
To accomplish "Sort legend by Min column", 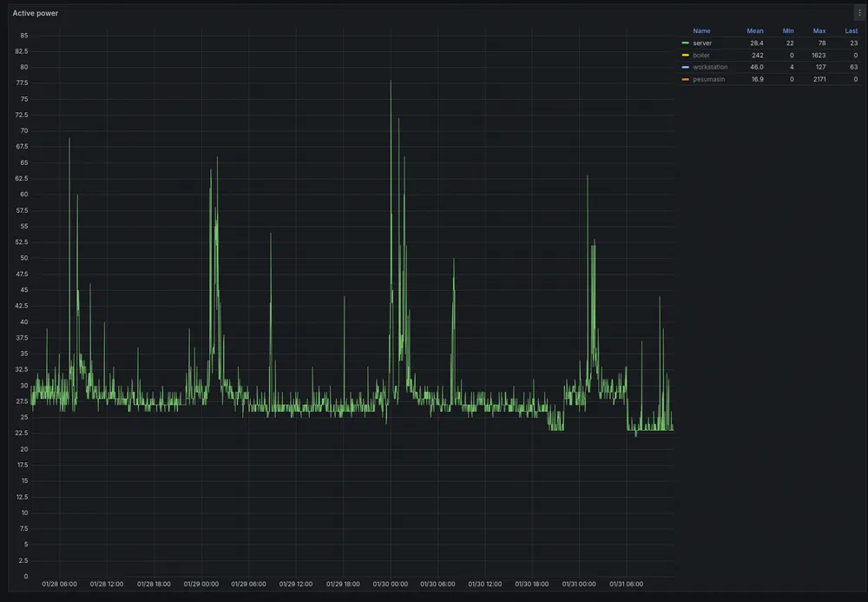I will [788, 31].
